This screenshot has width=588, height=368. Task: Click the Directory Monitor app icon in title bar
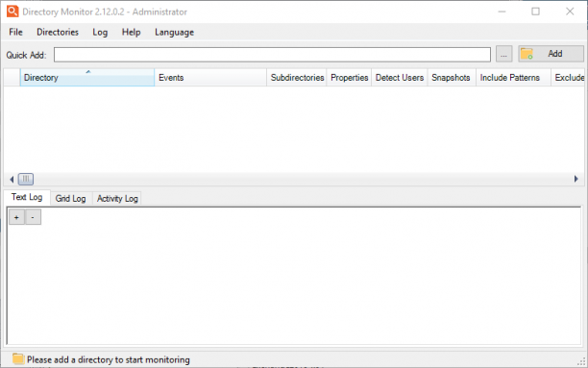coord(12,12)
